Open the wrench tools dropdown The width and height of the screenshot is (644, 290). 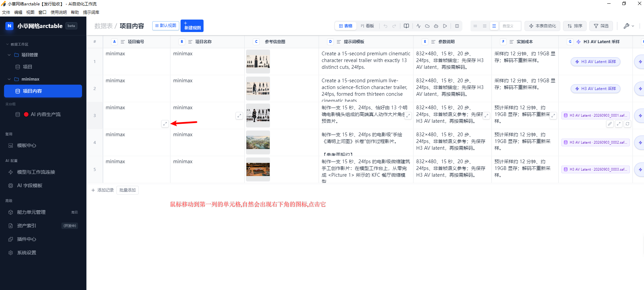629,26
